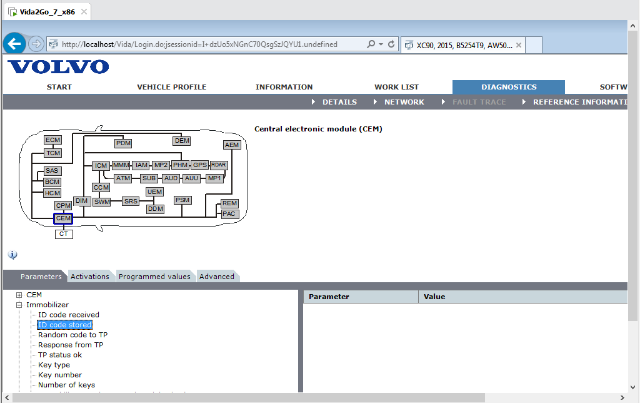The height and width of the screenshot is (403, 640).
Task: Select the CPM module node
Action: pyautogui.click(x=63, y=206)
